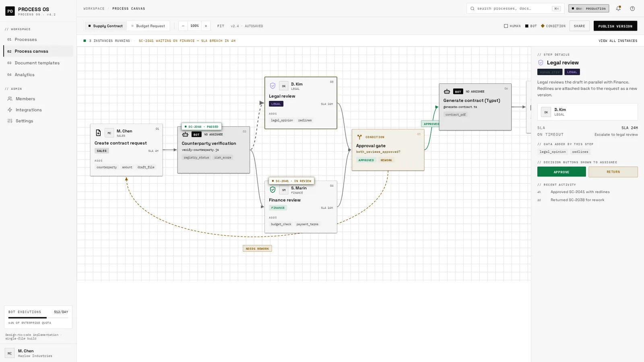The image size is (644, 362).
Task: Open the M. Chen user profile
Action: pyautogui.click(x=38, y=353)
